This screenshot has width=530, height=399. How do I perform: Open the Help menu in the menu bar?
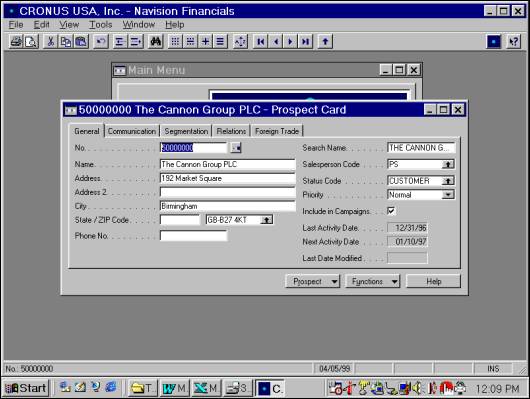175,25
